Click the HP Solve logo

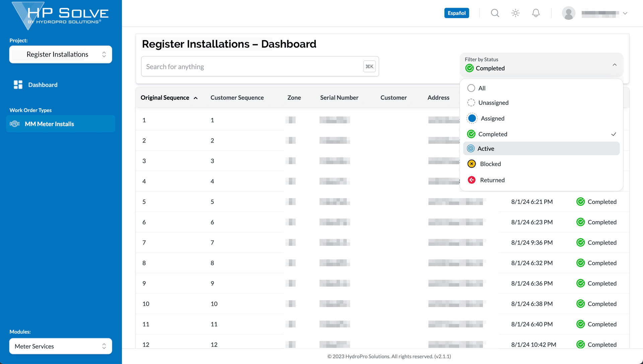60,15
